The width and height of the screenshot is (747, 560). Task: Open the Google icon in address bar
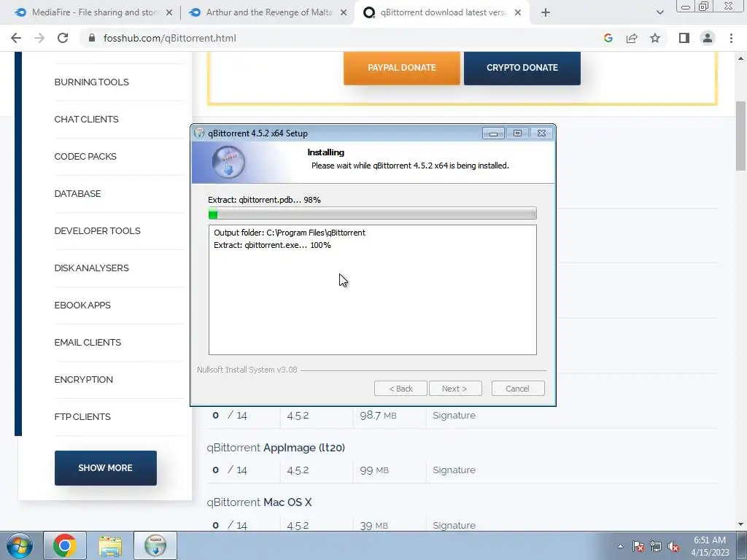(608, 38)
